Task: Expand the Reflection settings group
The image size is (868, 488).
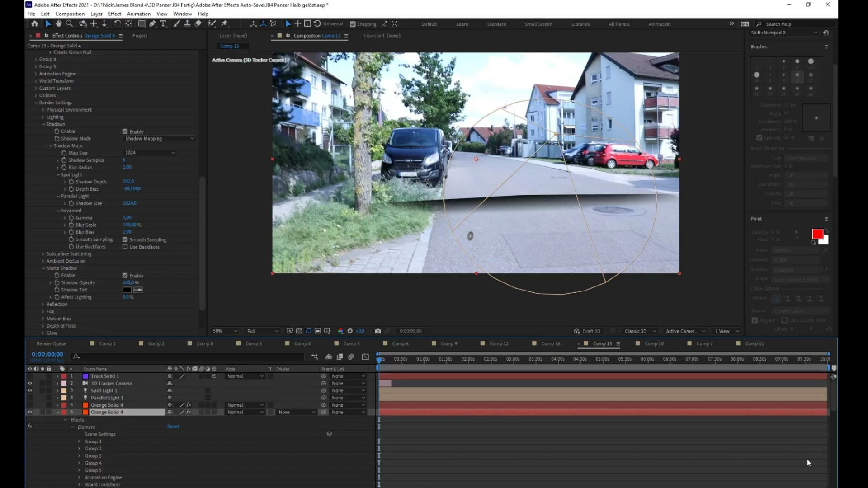Action: click(x=43, y=304)
